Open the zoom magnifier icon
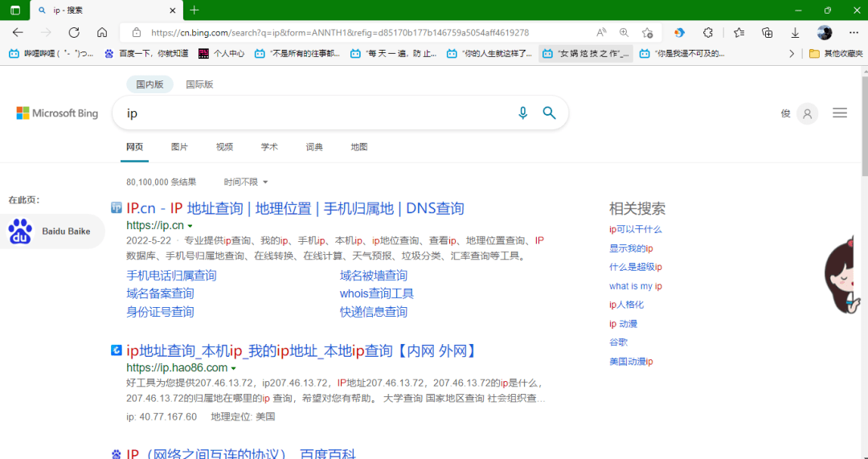The width and height of the screenshot is (868, 459). [624, 33]
